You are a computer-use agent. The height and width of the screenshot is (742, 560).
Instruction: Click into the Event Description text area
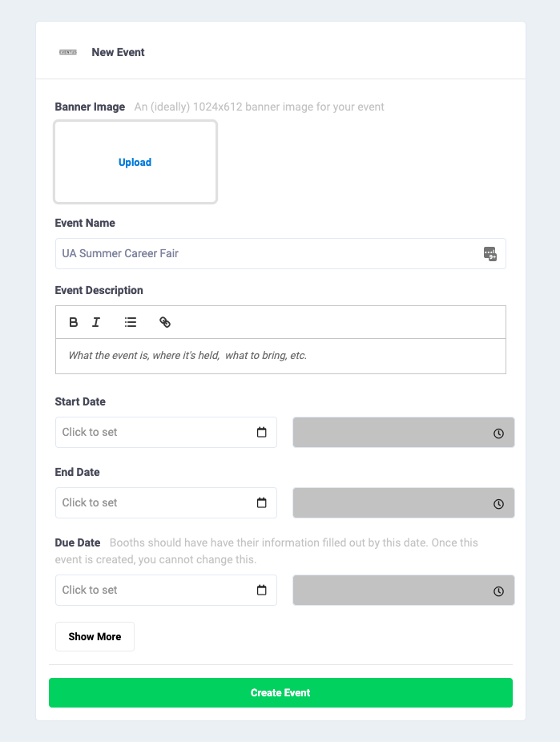[x=280, y=356]
